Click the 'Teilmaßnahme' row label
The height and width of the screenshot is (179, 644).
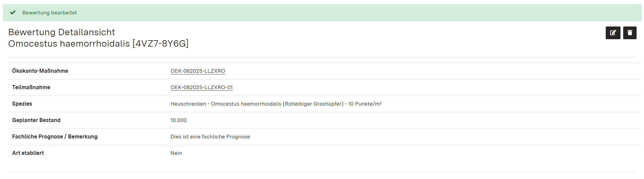point(31,87)
